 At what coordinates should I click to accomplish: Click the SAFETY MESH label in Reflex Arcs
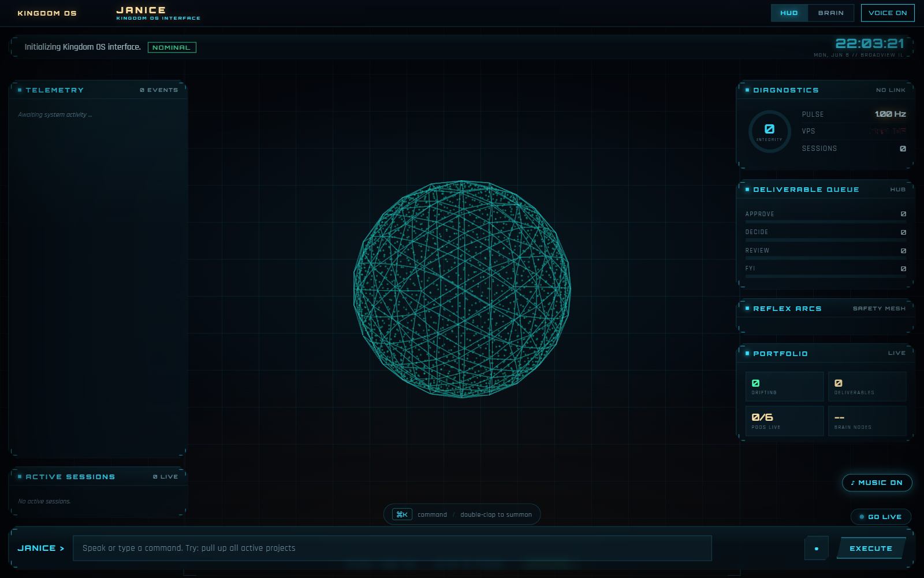pos(879,309)
